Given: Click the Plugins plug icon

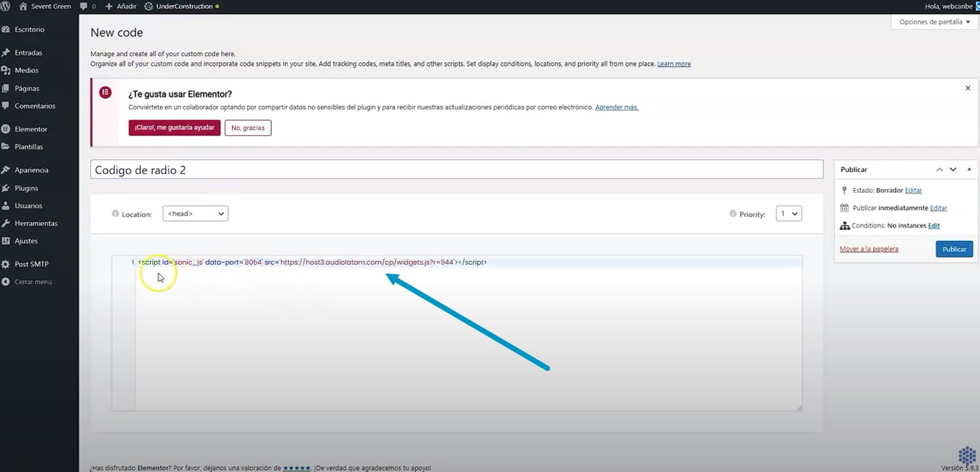Looking at the screenshot, I should point(6,188).
